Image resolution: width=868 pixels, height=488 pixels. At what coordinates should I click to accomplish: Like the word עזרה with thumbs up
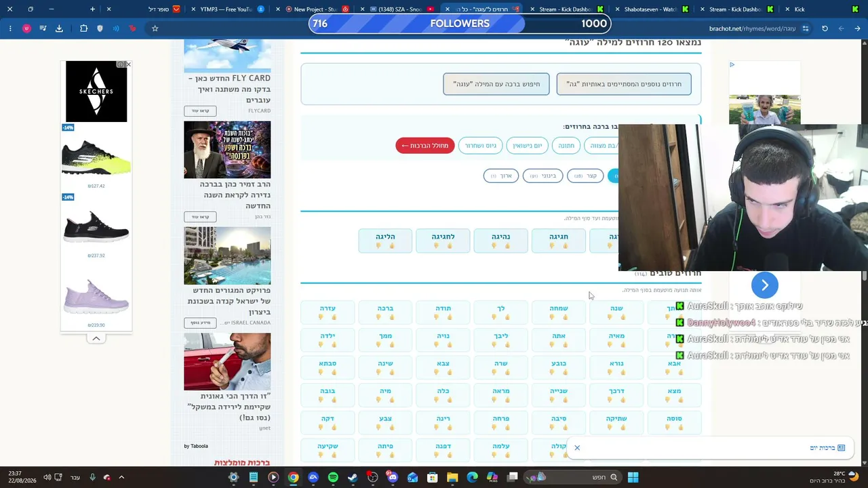(334, 317)
